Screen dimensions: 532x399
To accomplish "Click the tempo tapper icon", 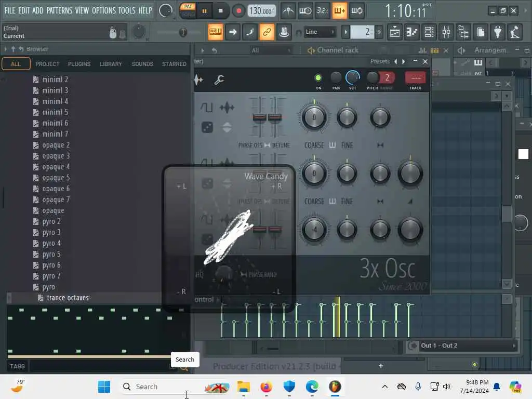I will click(x=515, y=32).
